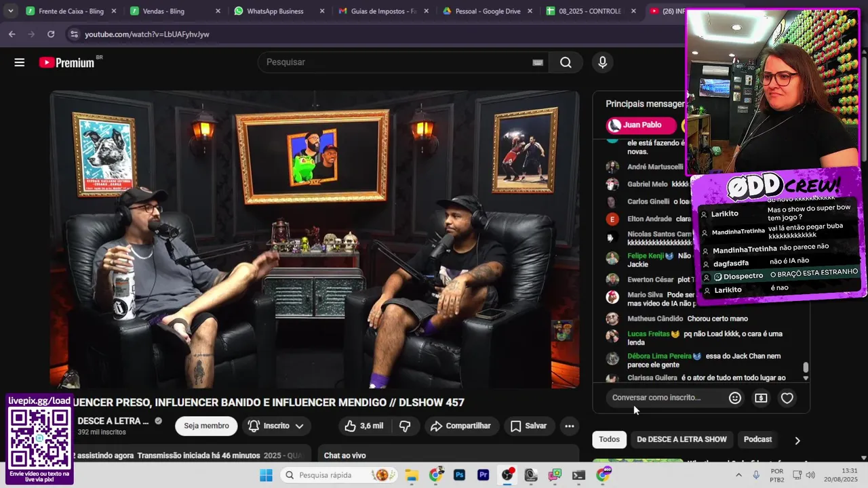This screenshot has width=868, height=488.
Task: Open the volume speaker tray icon
Action: click(810, 475)
